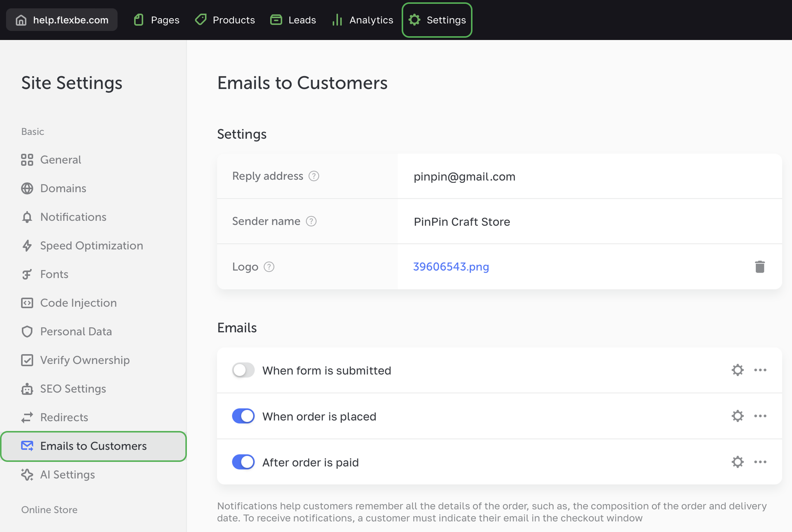Open gear settings for order placed email
The height and width of the screenshot is (532, 792).
point(738,416)
